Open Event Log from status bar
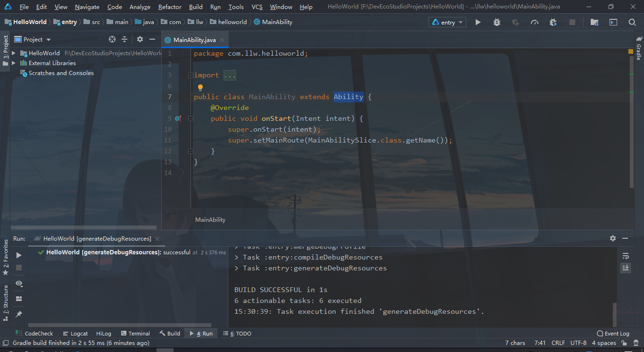The image size is (644, 352). 613,334
